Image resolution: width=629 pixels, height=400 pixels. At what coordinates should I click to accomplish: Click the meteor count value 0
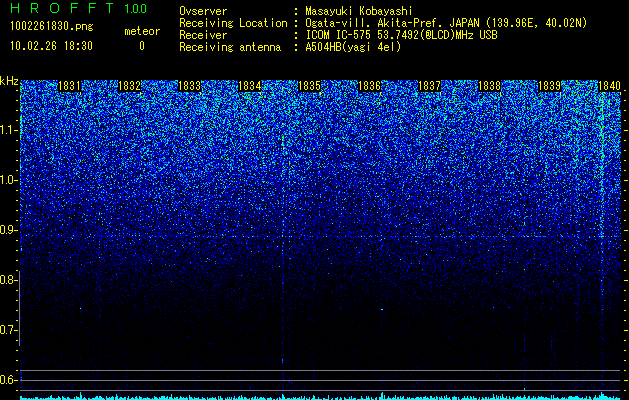pyautogui.click(x=142, y=46)
